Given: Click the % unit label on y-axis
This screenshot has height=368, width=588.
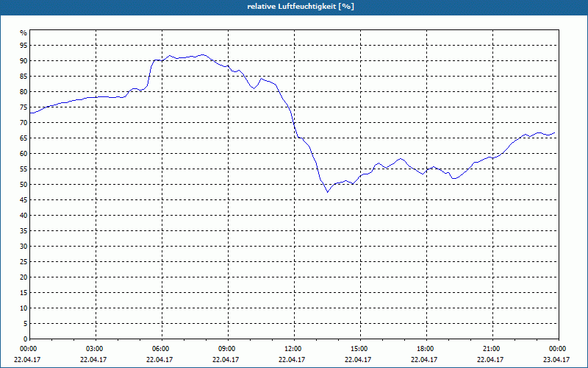Looking at the screenshot, I should (24, 33).
